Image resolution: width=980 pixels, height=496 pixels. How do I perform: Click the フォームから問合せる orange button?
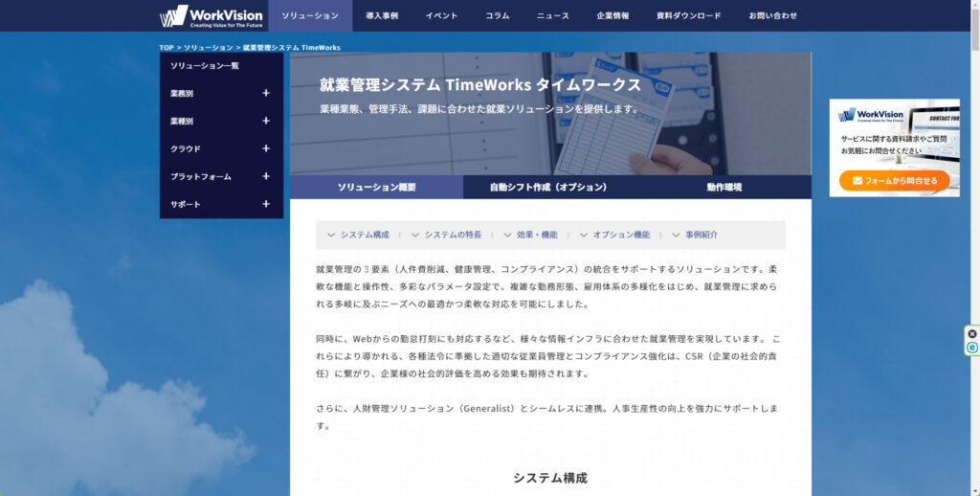[895, 180]
